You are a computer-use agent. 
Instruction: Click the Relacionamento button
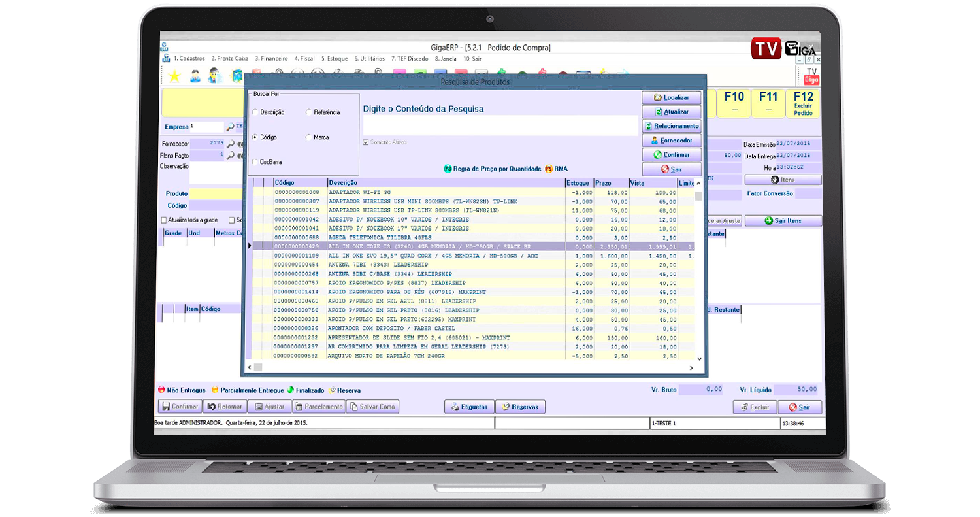(x=672, y=126)
